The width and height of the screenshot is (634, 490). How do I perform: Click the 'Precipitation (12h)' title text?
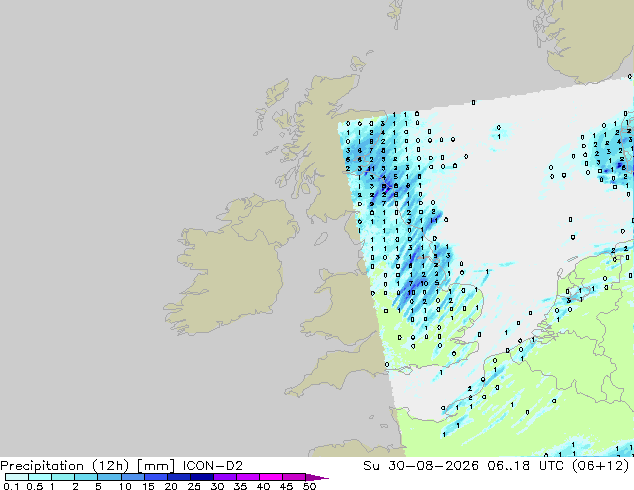point(65,466)
